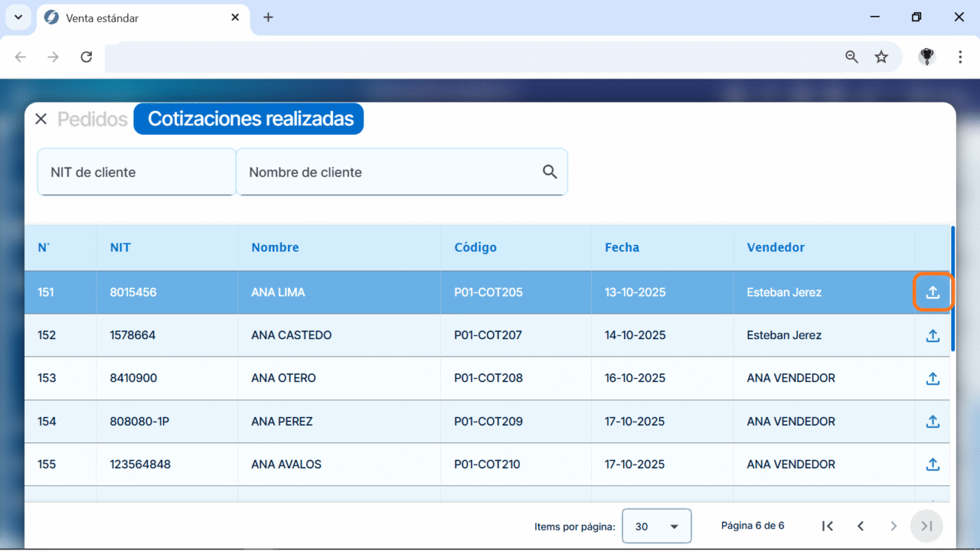Open the browser tab search dropdown
This screenshot has width=980, height=551.
pyautogui.click(x=18, y=17)
